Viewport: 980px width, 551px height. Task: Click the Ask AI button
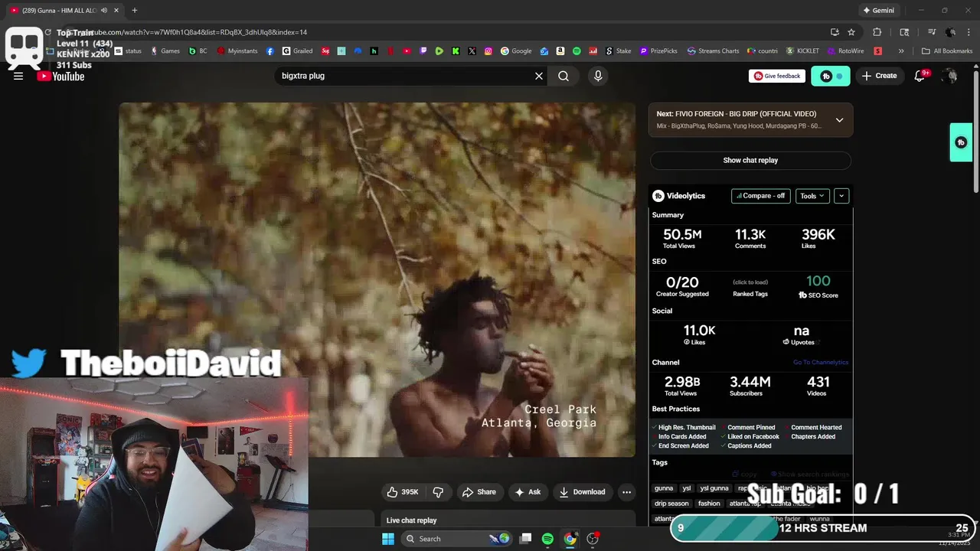[x=527, y=492]
